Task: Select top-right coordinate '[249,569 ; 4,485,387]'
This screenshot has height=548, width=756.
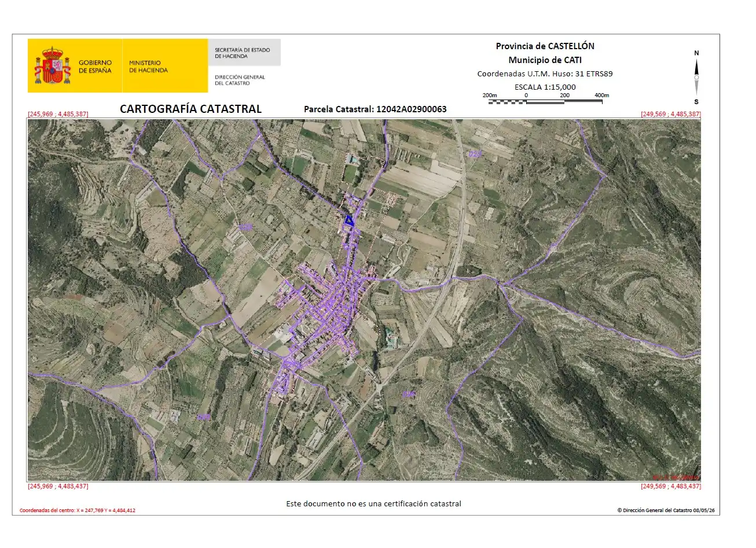Action: click(x=670, y=114)
